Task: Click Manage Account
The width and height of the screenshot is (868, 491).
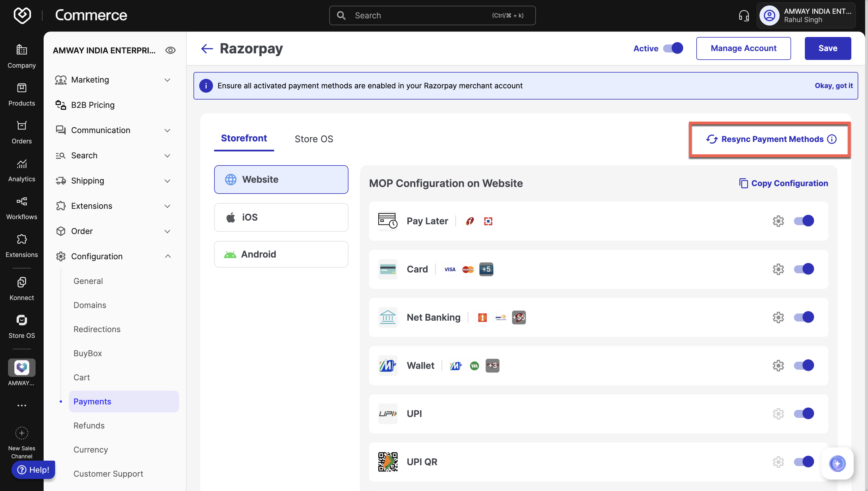Action: [x=743, y=48]
